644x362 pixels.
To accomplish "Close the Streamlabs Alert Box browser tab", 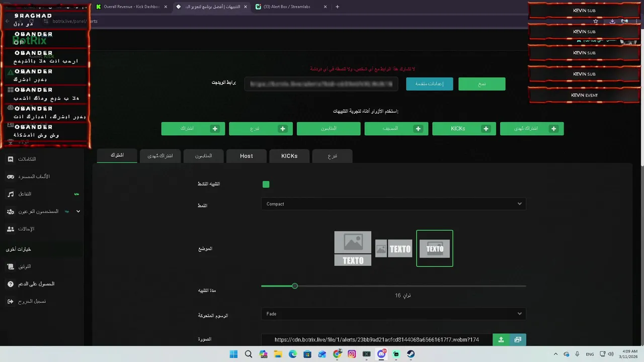I will pos(325,7).
